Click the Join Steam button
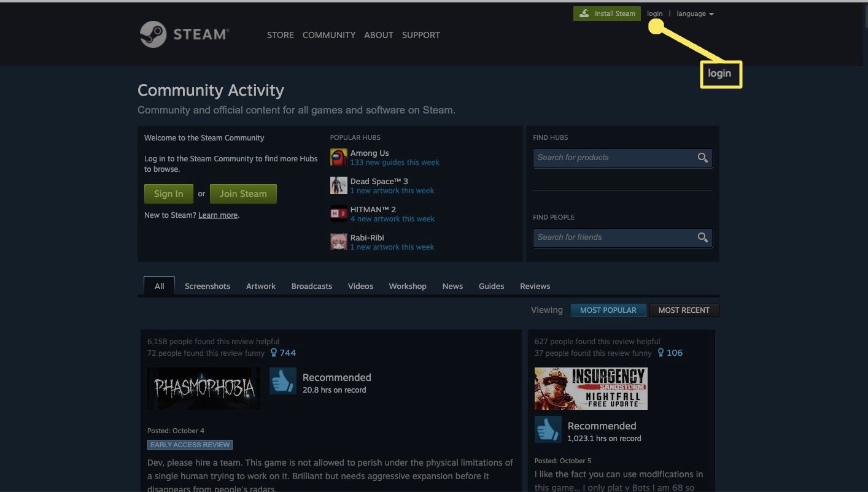 pos(243,194)
